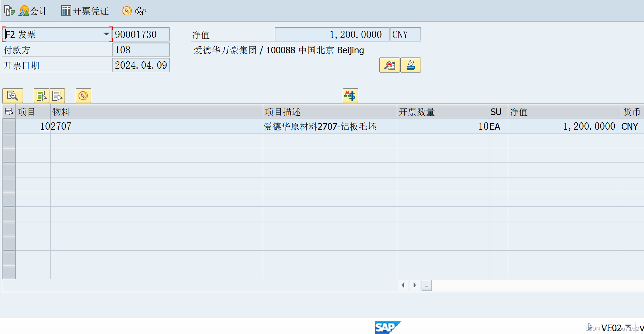Click the pricing conditions coin icon in header toolbar
The height and width of the screenshot is (334, 644).
coord(126,11)
